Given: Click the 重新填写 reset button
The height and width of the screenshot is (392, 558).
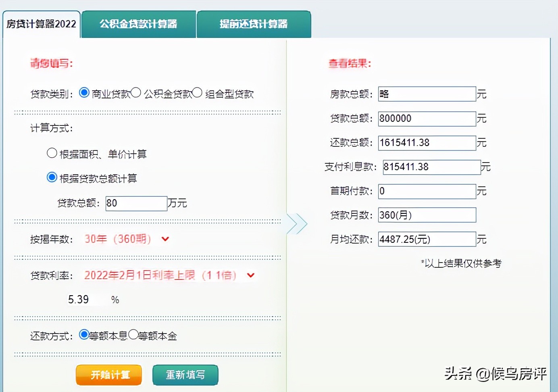Looking at the screenshot, I should [185, 375].
